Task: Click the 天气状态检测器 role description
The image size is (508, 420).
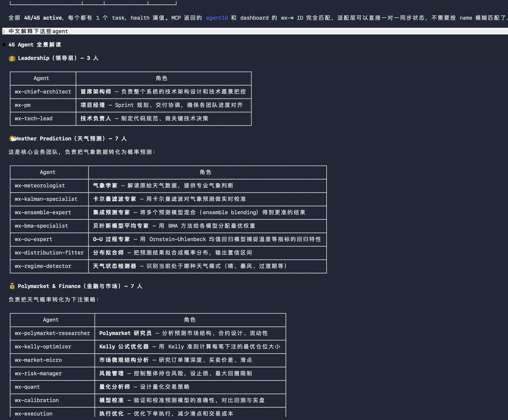Action: [x=191, y=266]
